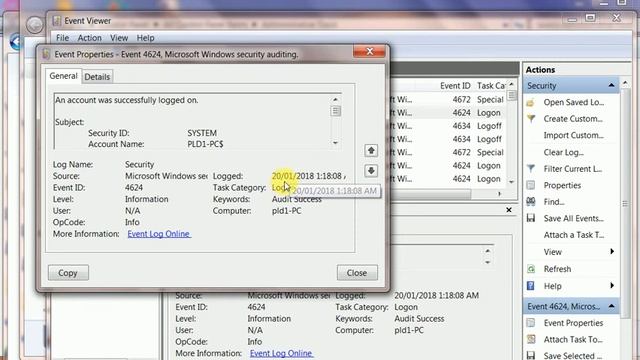Collapse the Event 4624 actions section

pos(611,306)
